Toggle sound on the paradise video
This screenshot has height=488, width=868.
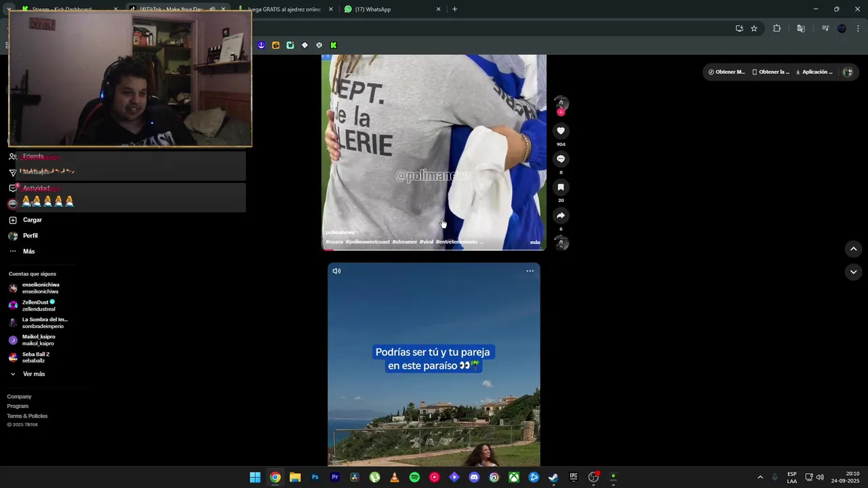[336, 271]
